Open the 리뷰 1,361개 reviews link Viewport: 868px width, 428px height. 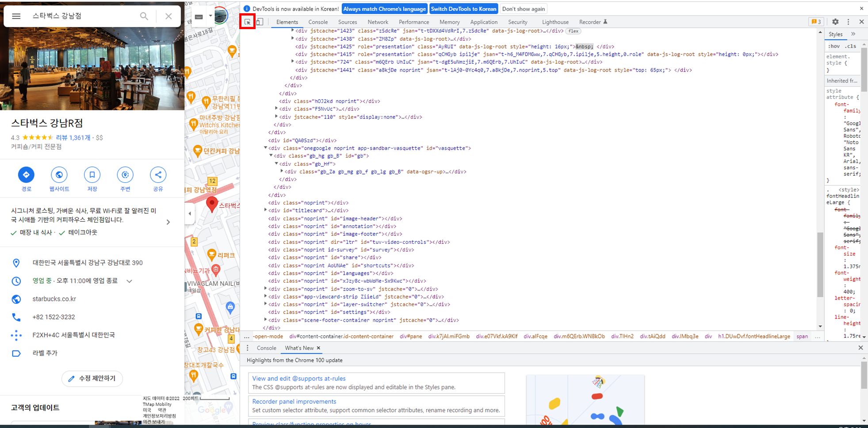73,138
